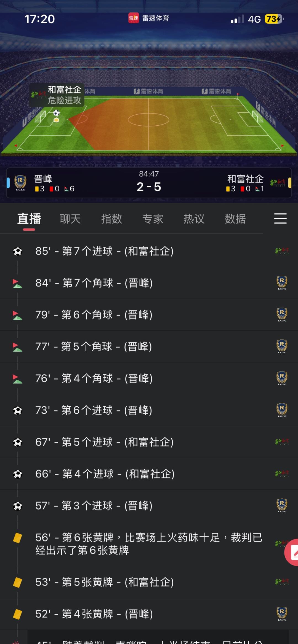
Task: Tap the red floating edit button
Action: 292,552
